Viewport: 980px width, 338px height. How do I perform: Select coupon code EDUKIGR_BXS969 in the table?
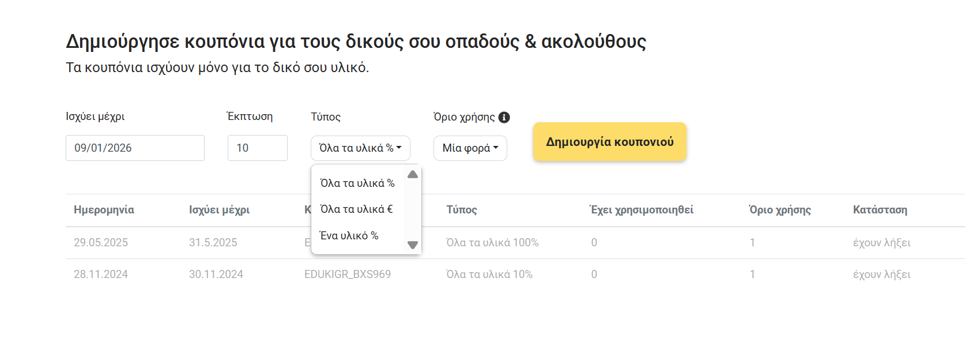[348, 275]
